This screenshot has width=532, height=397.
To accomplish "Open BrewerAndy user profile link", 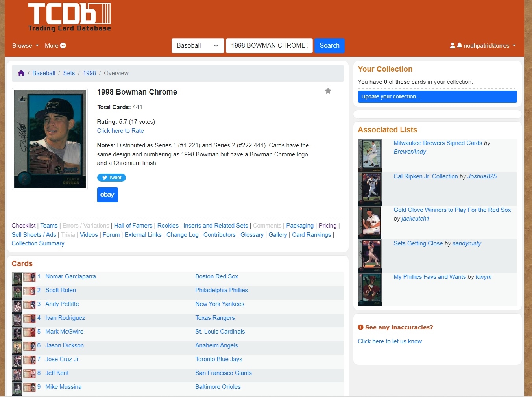I will pyautogui.click(x=410, y=152).
